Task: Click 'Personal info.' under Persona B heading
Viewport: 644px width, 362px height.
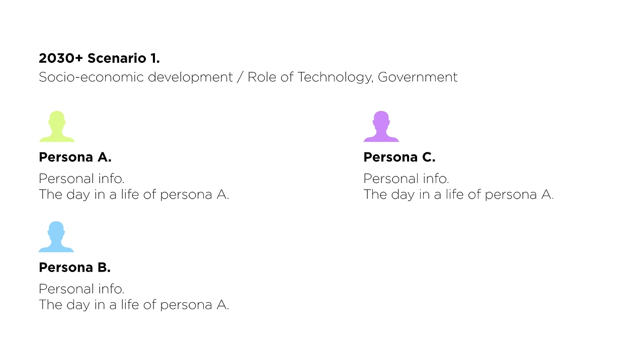Action: tap(82, 289)
